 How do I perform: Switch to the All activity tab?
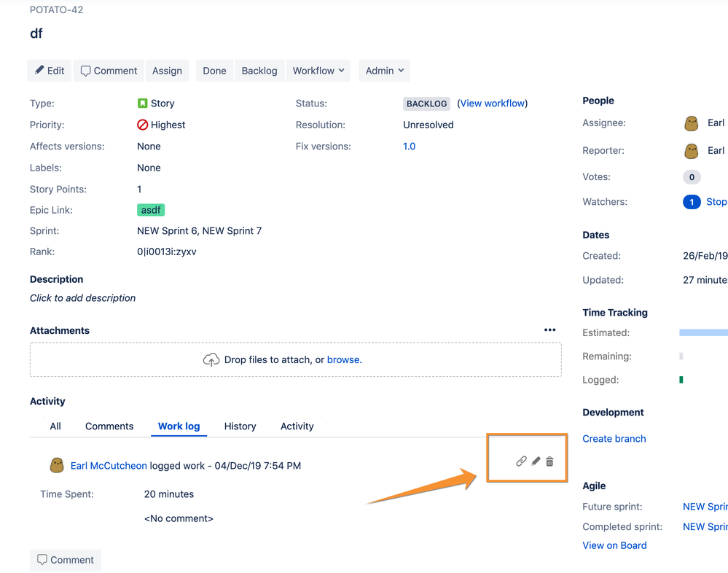pyautogui.click(x=55, y=426)
